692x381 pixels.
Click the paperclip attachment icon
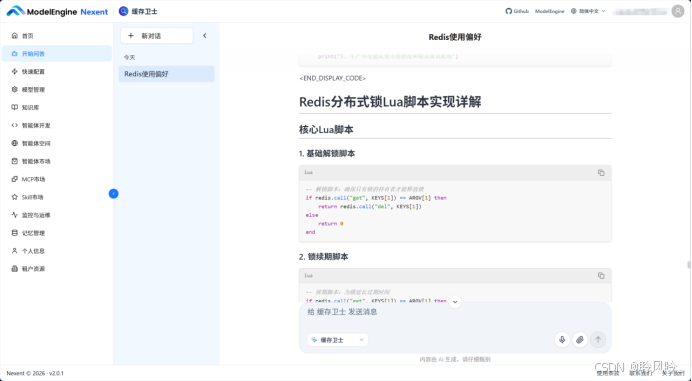[x=580, y=340]
